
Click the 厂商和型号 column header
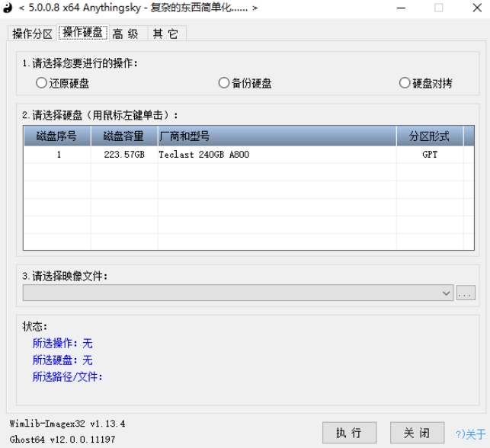coord(277,136)
